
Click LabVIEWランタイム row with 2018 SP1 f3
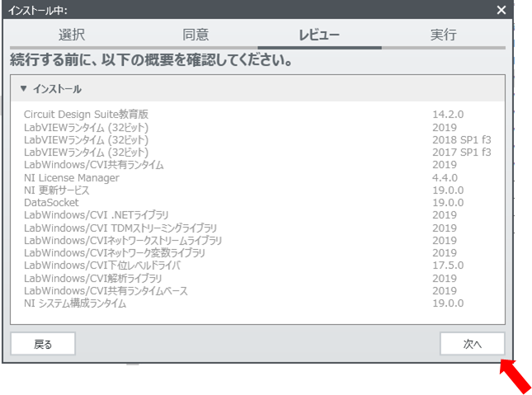pos(257,140)
